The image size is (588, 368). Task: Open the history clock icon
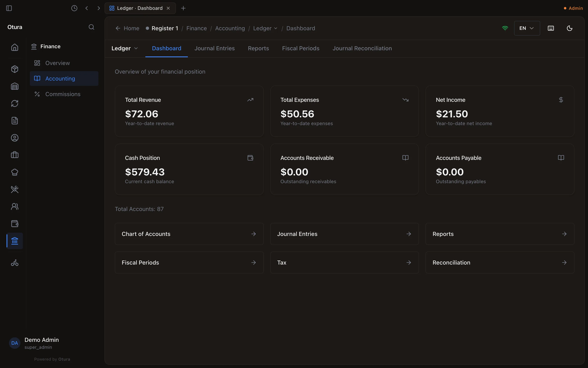(x=74, y=8)
